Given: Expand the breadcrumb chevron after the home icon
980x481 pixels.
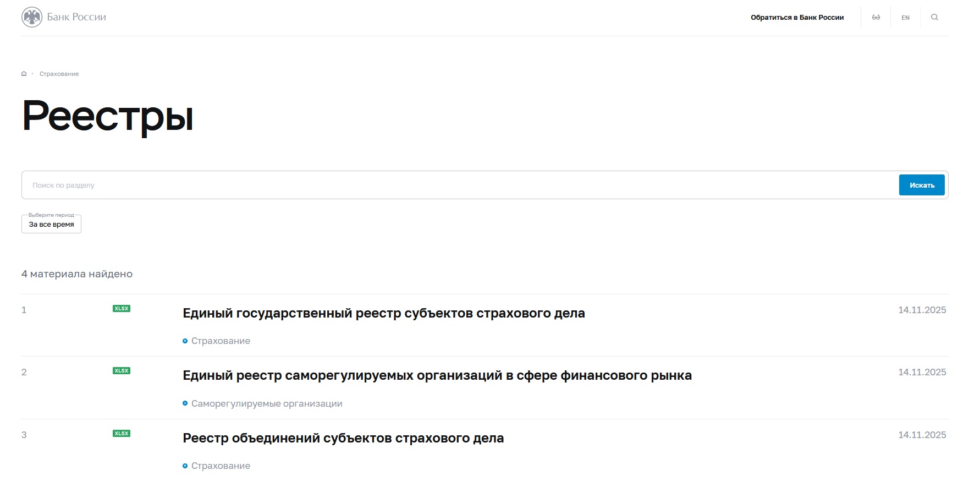Looking at the screenshot, I should (33, 73).
